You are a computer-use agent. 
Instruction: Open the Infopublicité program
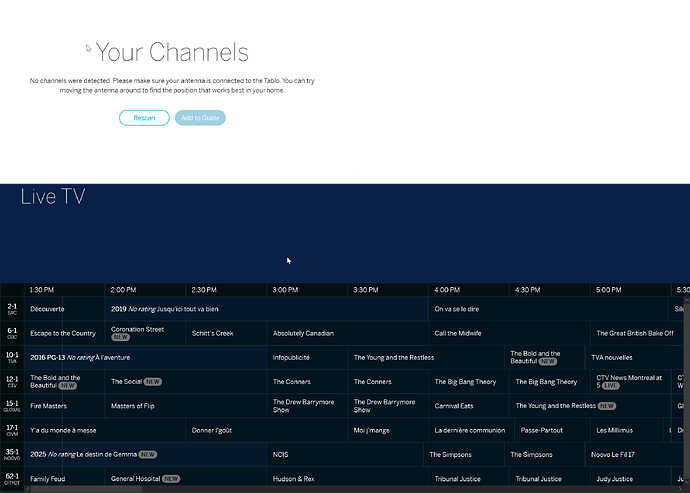[x=307, y=357]
